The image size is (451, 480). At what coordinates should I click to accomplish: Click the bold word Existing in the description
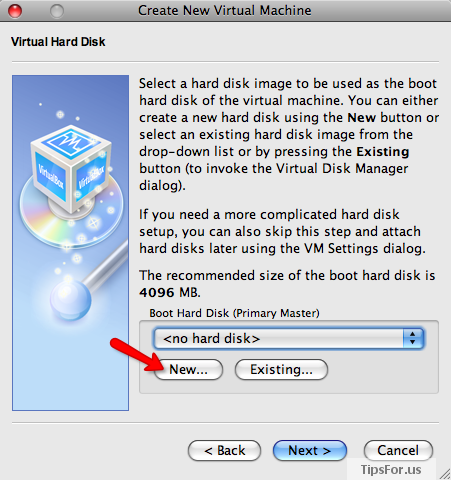pyautogui.click(x=383, y=152)
